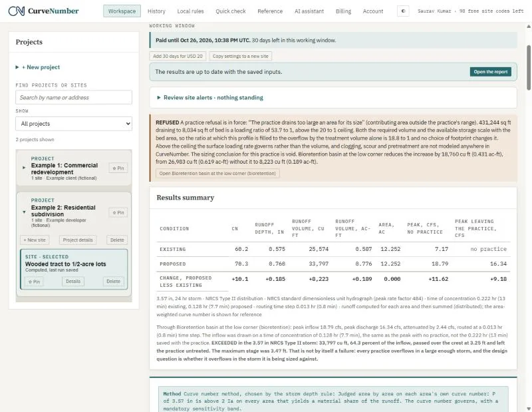532x412 pixels.
Task: Expand the New project disclosure triangle
Action: point(17,67)
